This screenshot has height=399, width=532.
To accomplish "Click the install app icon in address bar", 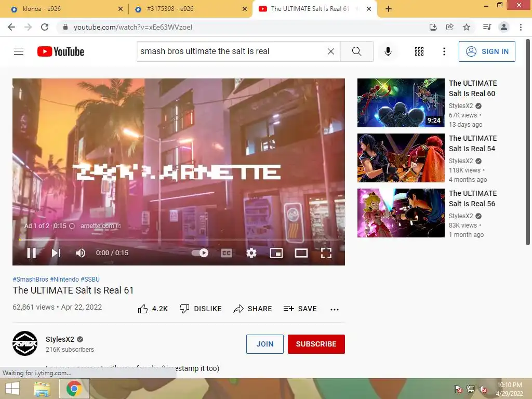I will click(x=433, y=27).
